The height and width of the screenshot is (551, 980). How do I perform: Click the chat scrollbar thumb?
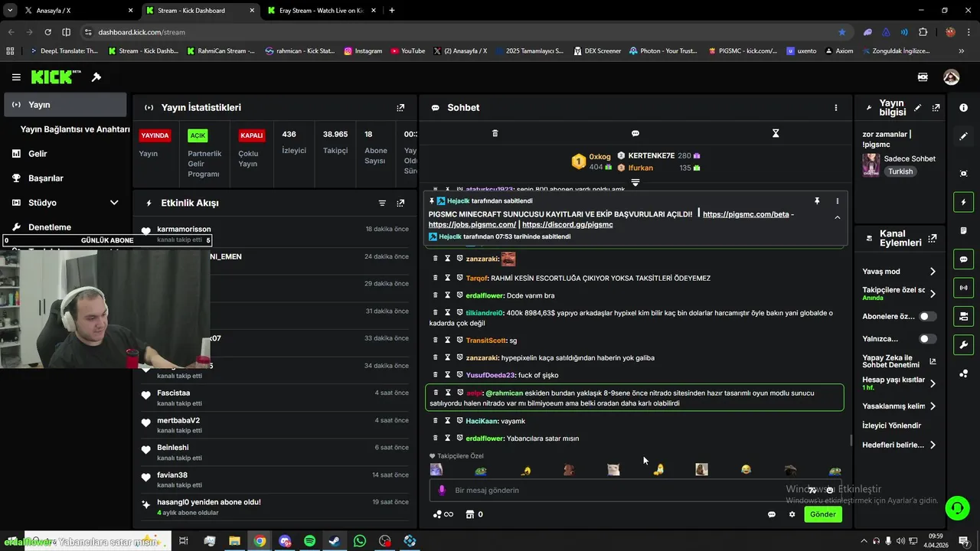(850, 440)
